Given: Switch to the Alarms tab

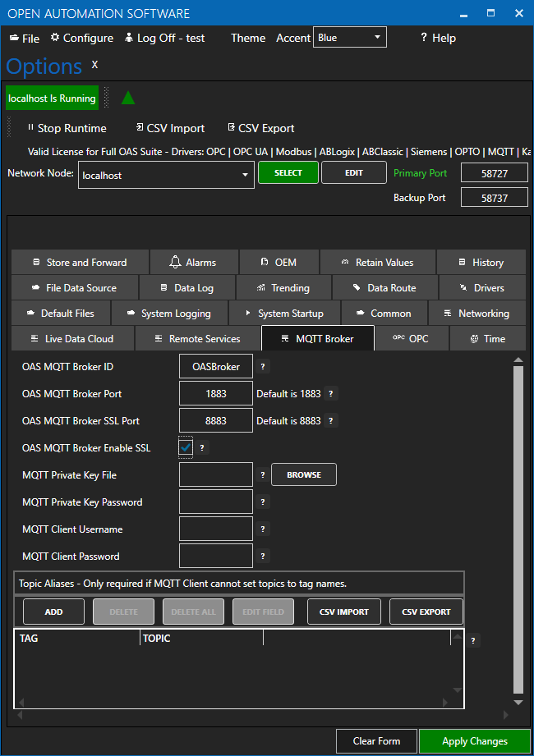Looking at the screenshot, I should coord(193,262).
